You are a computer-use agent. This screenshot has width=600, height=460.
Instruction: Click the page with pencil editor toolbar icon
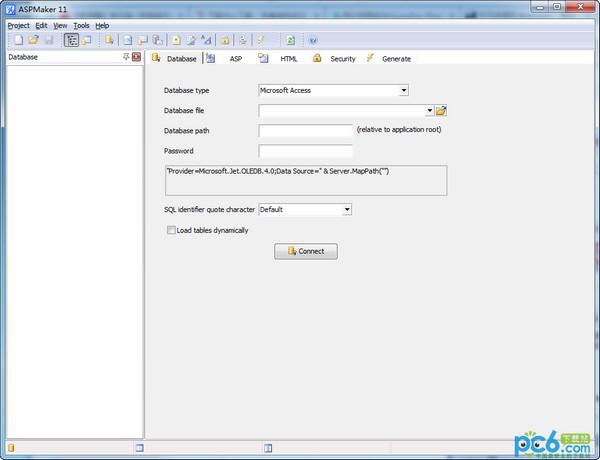point(191,40)
